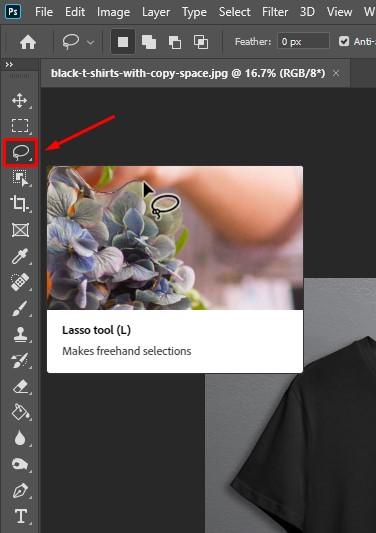The image size is (376, 533).
Task: Click the Feather value field
Action: tap(303, 41)
